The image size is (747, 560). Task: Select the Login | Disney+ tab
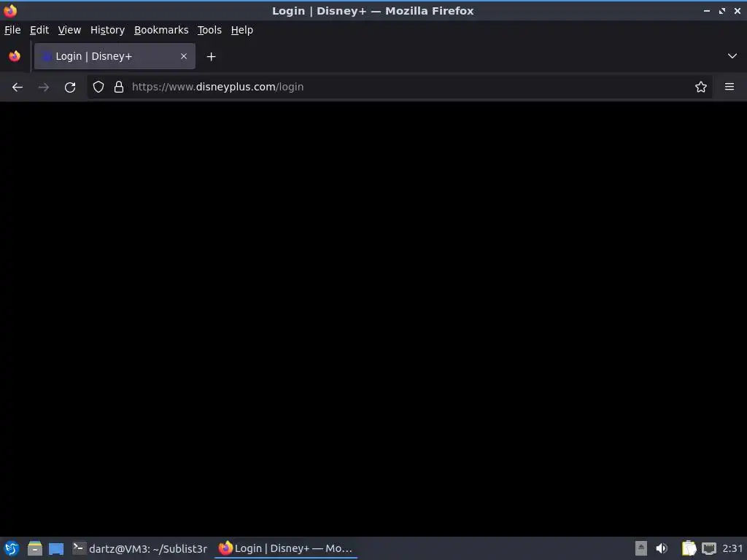[115, 56]
